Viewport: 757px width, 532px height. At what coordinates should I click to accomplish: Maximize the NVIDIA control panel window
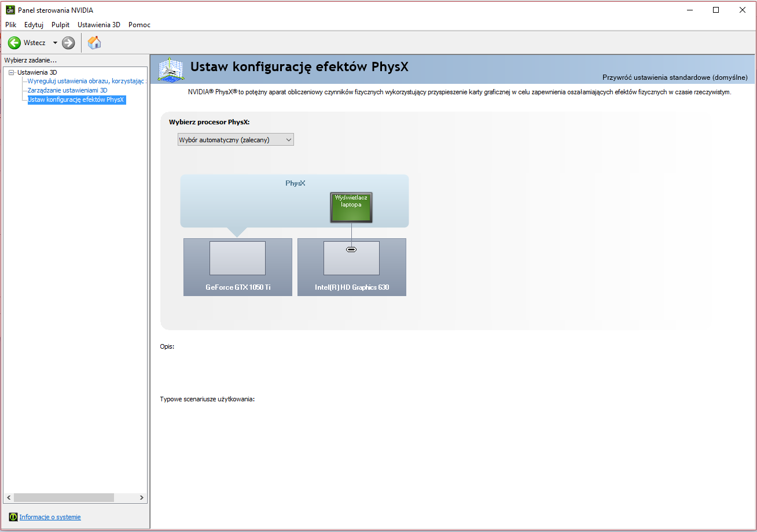click(x=716, y=10)
